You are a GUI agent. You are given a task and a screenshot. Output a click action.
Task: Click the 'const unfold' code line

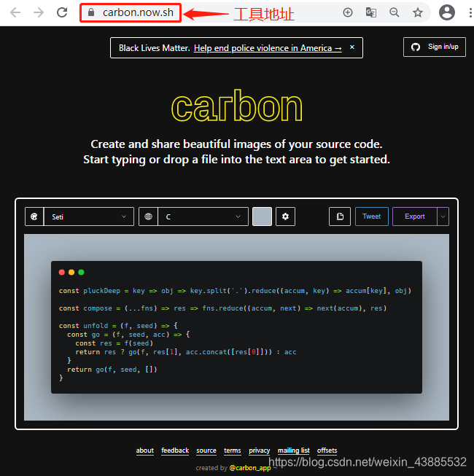[118, 326]
